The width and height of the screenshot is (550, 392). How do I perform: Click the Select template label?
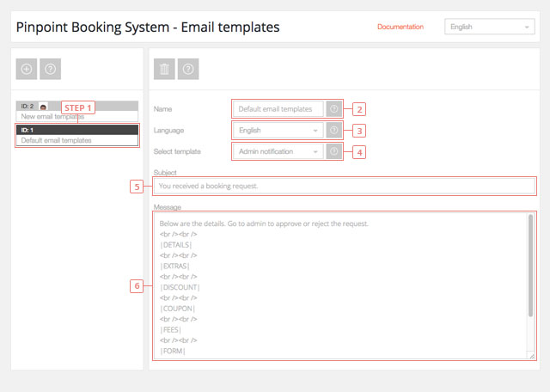tap(177, 151)
